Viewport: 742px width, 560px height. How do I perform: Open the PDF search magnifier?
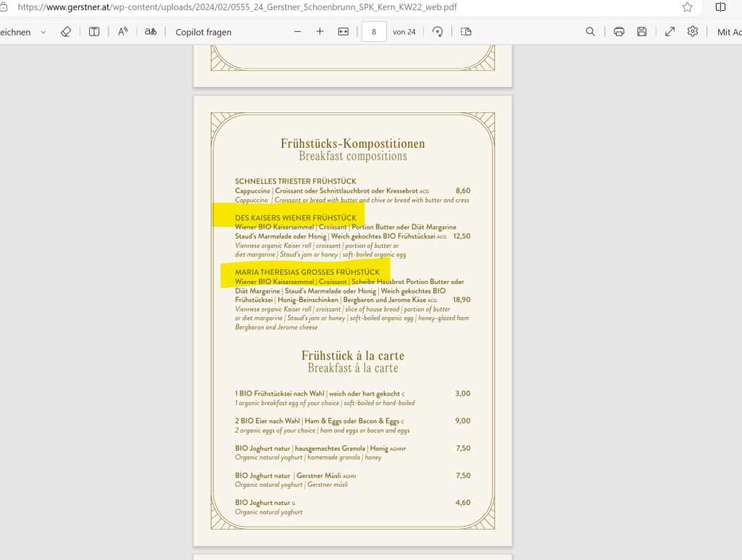pos(591,32)
